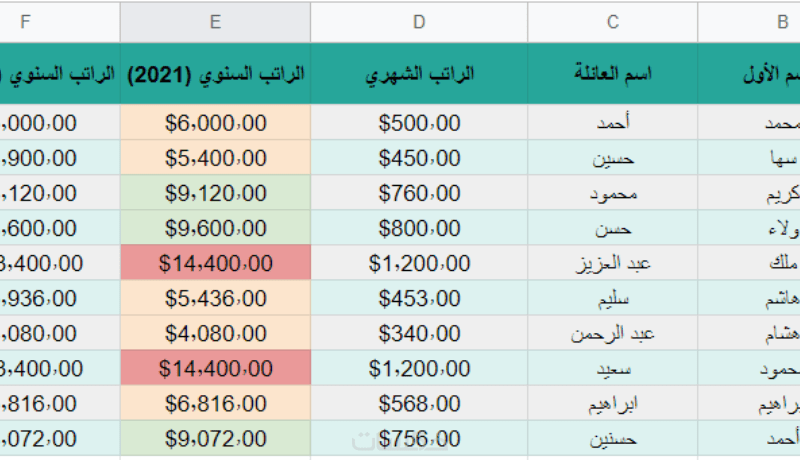Select the الراتب الشهري header cell

[419, 74]
